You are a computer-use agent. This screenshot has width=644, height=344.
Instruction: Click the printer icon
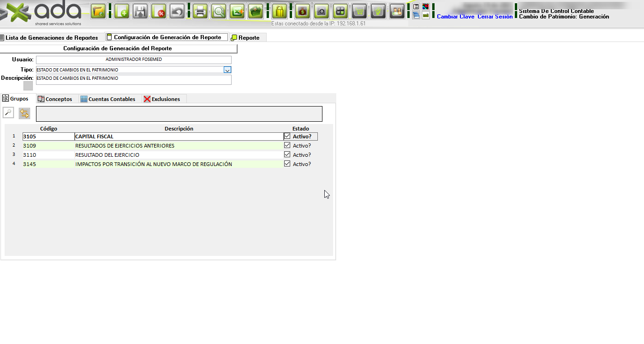tap(200, 11)
